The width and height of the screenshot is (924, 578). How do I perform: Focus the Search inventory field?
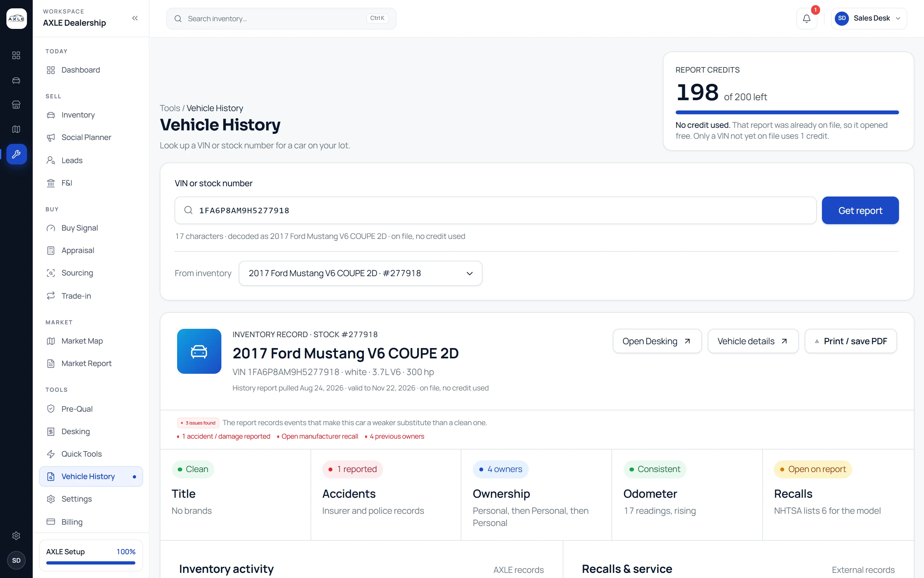pyautogui.click(x=281, y=19)
